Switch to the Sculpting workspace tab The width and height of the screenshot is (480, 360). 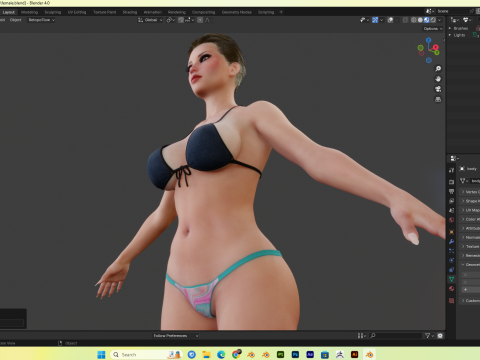(53, 12)
